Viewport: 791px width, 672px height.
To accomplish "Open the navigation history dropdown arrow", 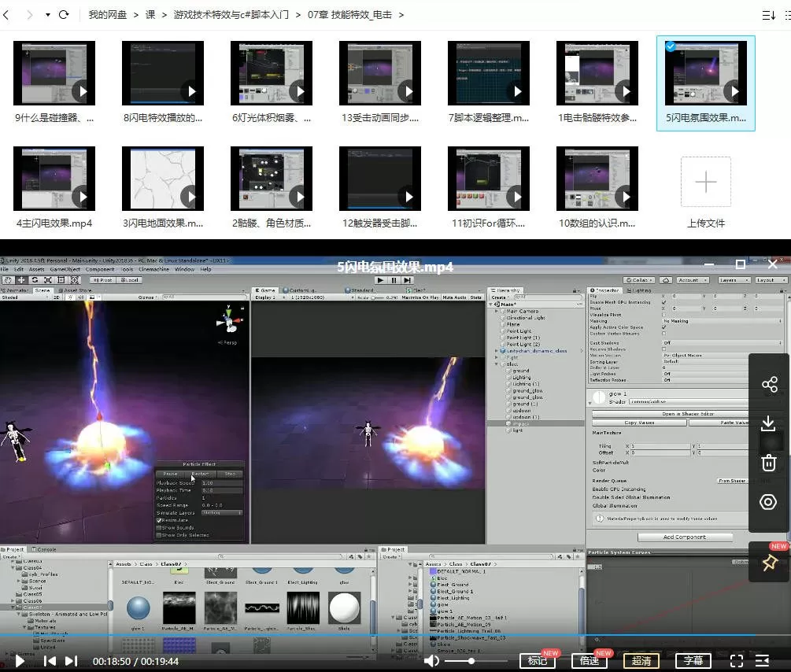I will (48, 15).
